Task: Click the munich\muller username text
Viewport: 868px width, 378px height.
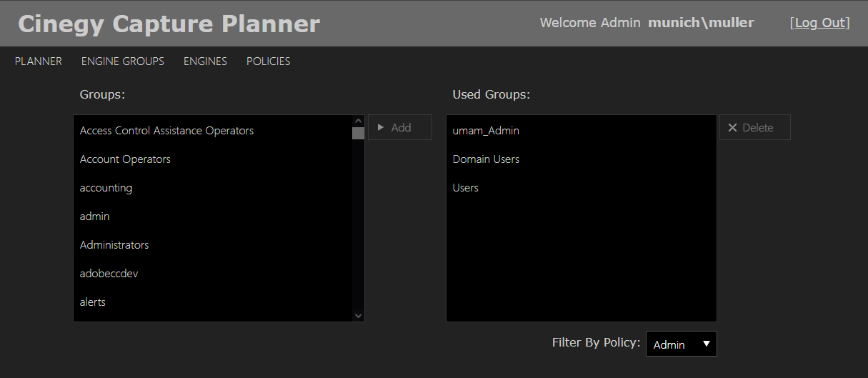Action: [x=701, y=23]
